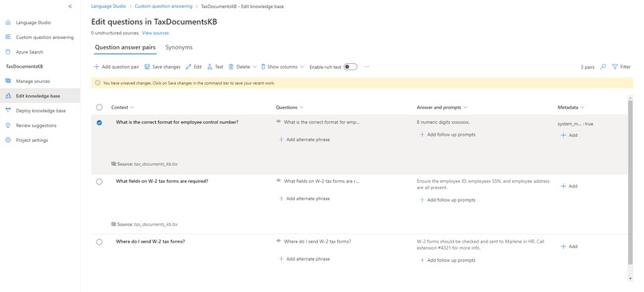The width and height of the screenshot is (644, 292).
Task: Click the Review suggestions lightbulb icon
Action: click(x=8, y=125)
